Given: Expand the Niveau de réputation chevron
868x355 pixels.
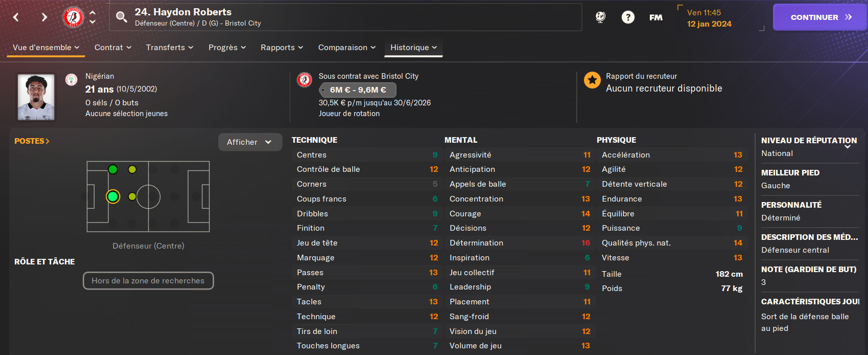Looking at the screenshot, I should pos(848,146).
